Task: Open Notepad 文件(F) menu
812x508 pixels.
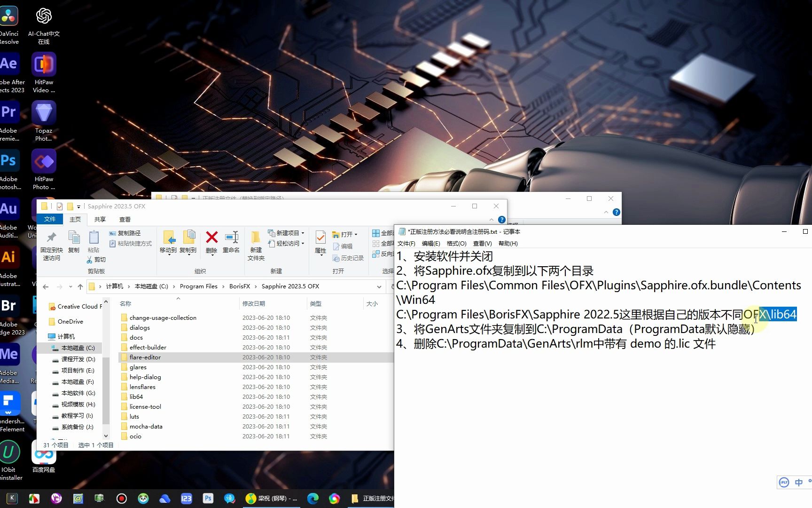Action: 406,244
